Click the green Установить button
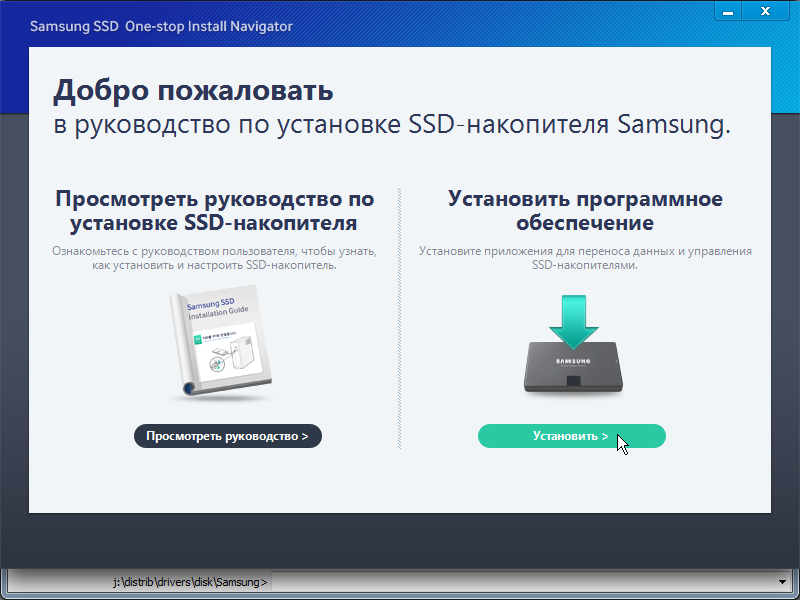This screenshot has width=800, height=600. point(571,436)
